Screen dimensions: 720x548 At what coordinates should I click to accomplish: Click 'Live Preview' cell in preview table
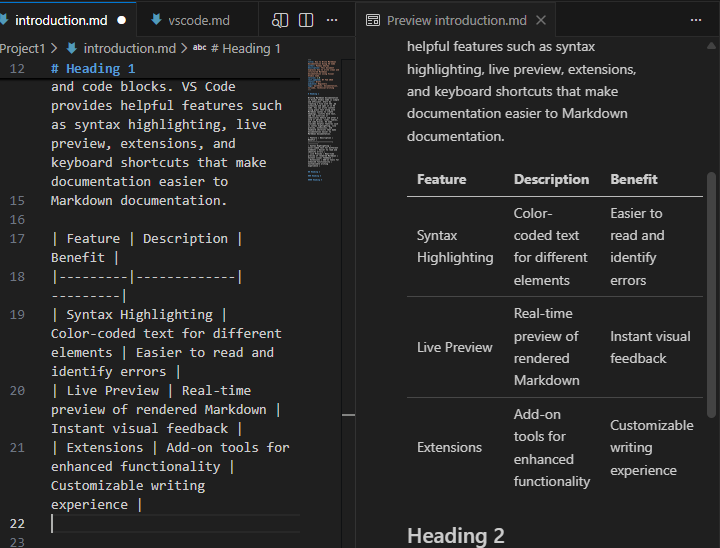(455, 347)
